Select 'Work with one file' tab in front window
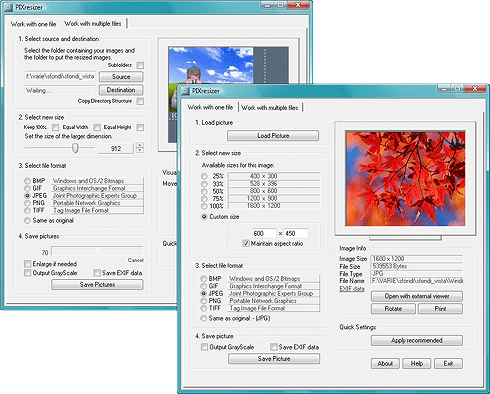490x394 pixels. [210, 107]
